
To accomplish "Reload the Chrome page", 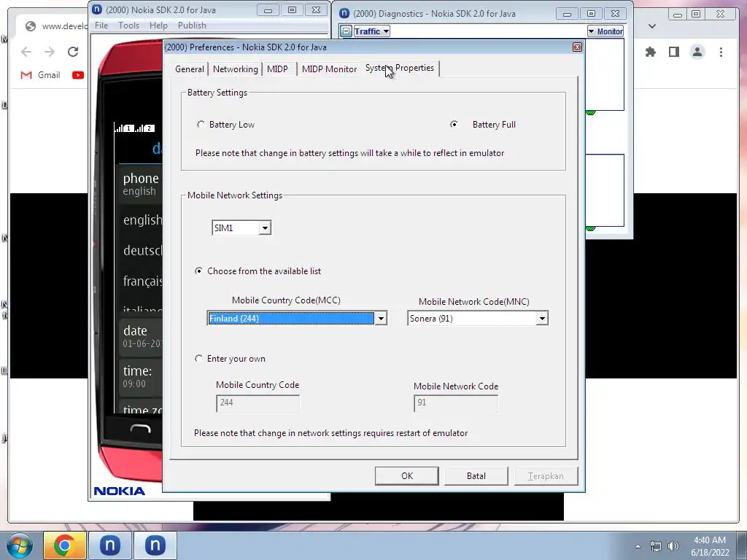I will pos(73,52).
